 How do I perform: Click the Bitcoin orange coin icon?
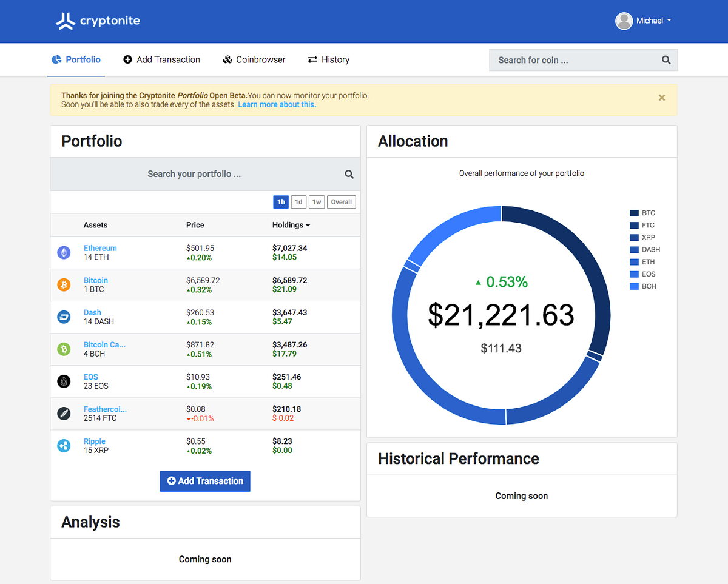(64, 285)
